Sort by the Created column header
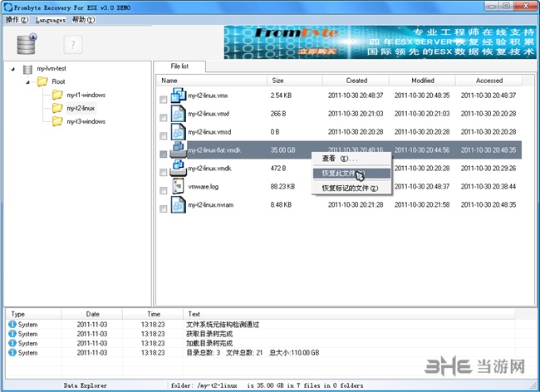Screen dimensions: 540x392 point(356,81)
